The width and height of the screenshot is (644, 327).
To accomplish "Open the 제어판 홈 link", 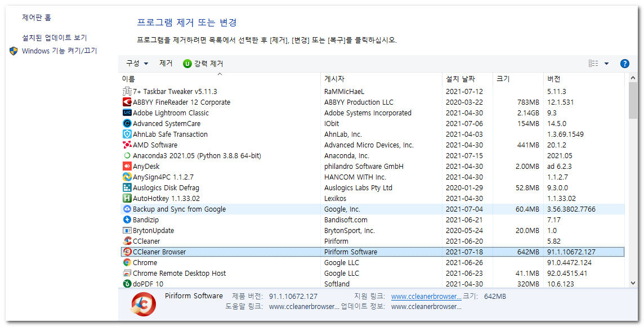I will pos(37,17).
